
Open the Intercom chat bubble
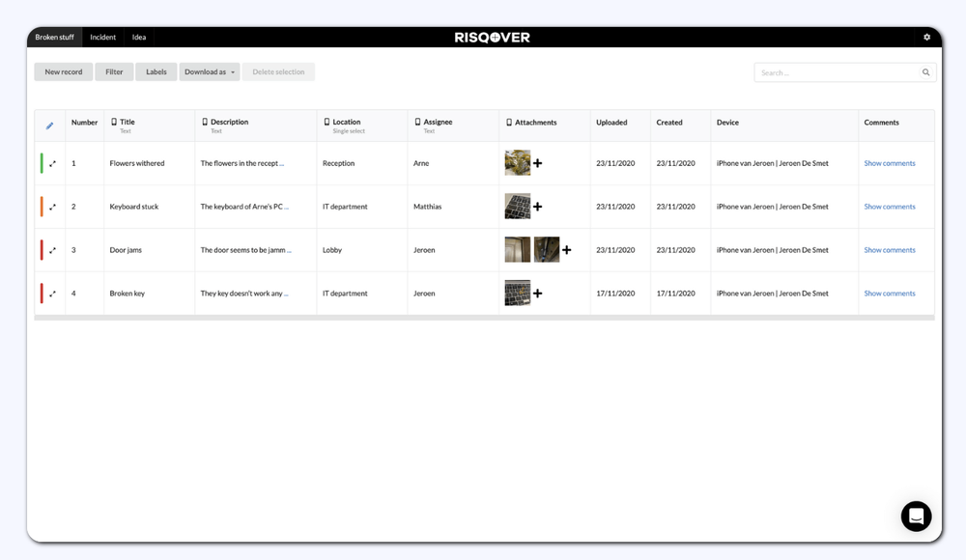916,517
